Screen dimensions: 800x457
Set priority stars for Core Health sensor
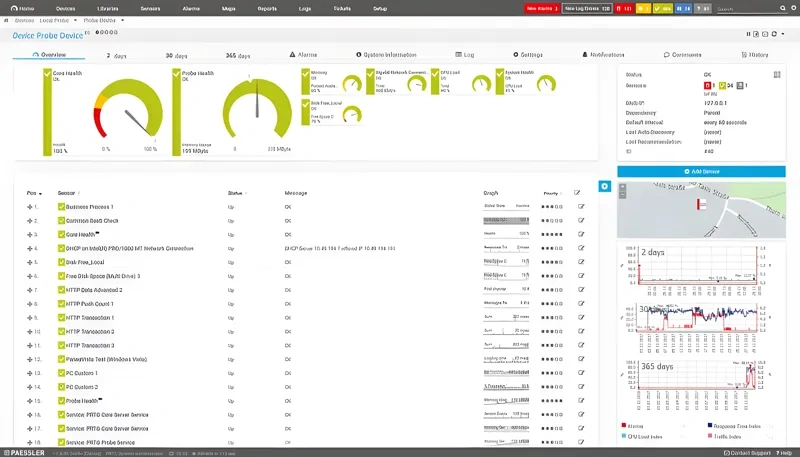point(552,234)
